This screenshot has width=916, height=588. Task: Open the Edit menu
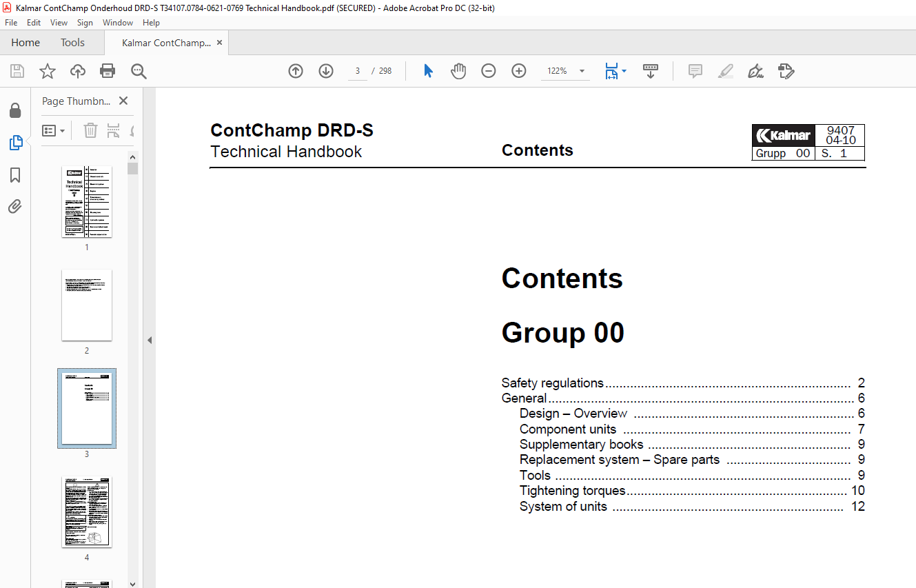34,23
